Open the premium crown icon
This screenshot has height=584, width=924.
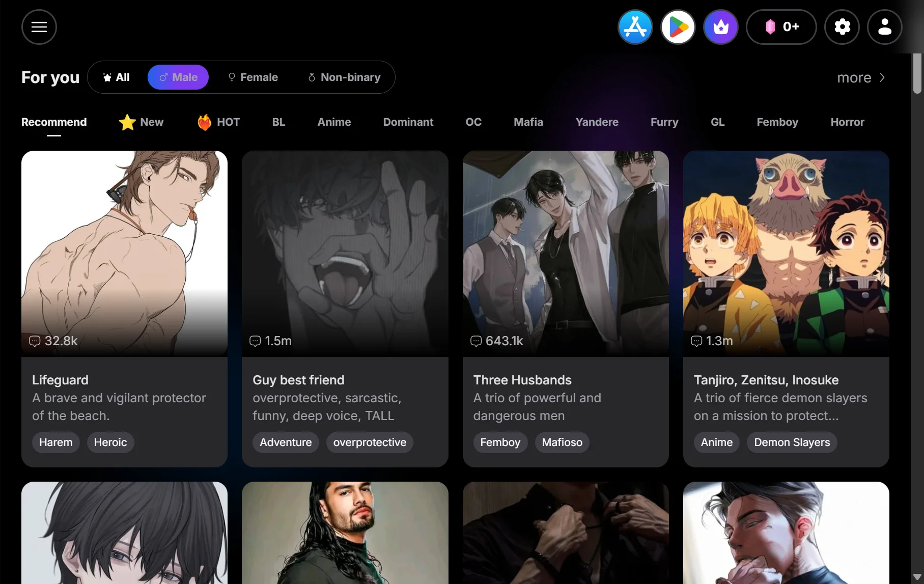[720, 27]
